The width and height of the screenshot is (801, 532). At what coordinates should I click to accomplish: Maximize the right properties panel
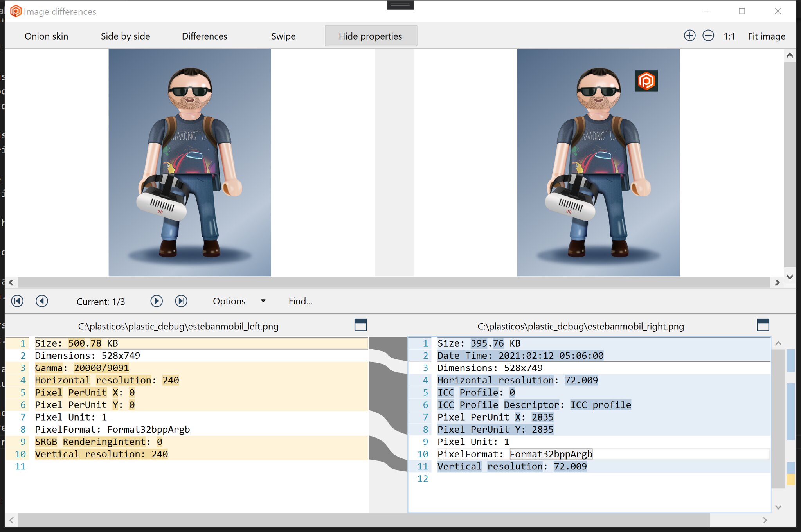[763, 325]
